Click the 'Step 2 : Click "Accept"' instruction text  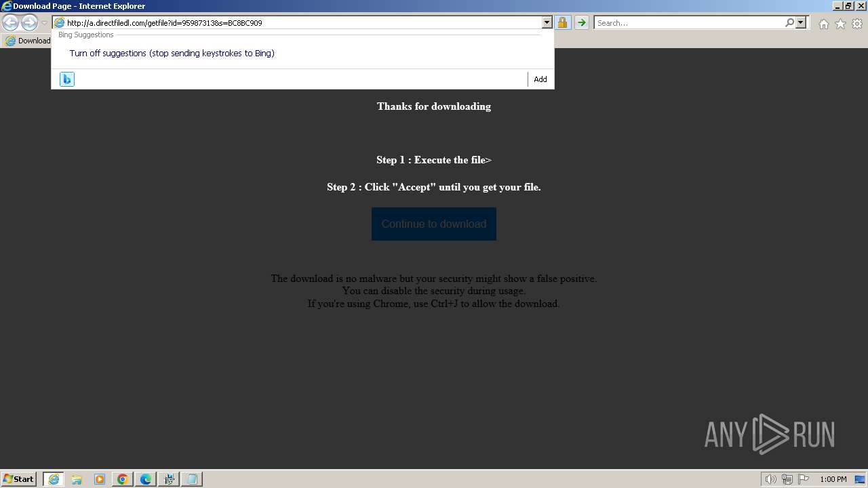click(x=434, y=187)
